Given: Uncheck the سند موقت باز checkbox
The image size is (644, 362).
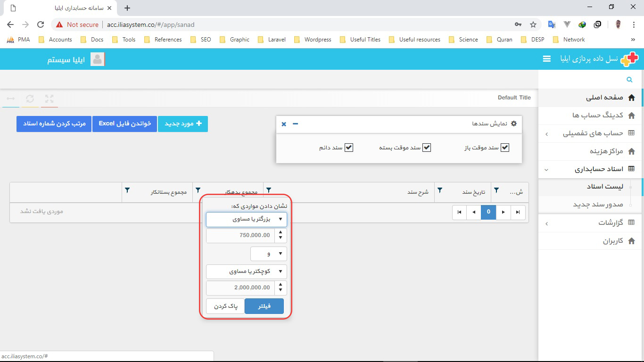Looking at the screenshot, I should tap(505, 148).
